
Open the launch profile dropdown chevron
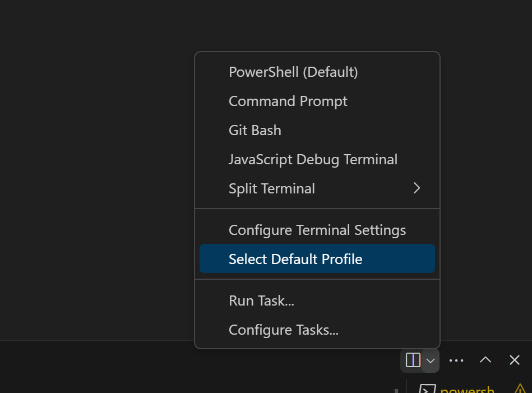[x=431, y=360]
